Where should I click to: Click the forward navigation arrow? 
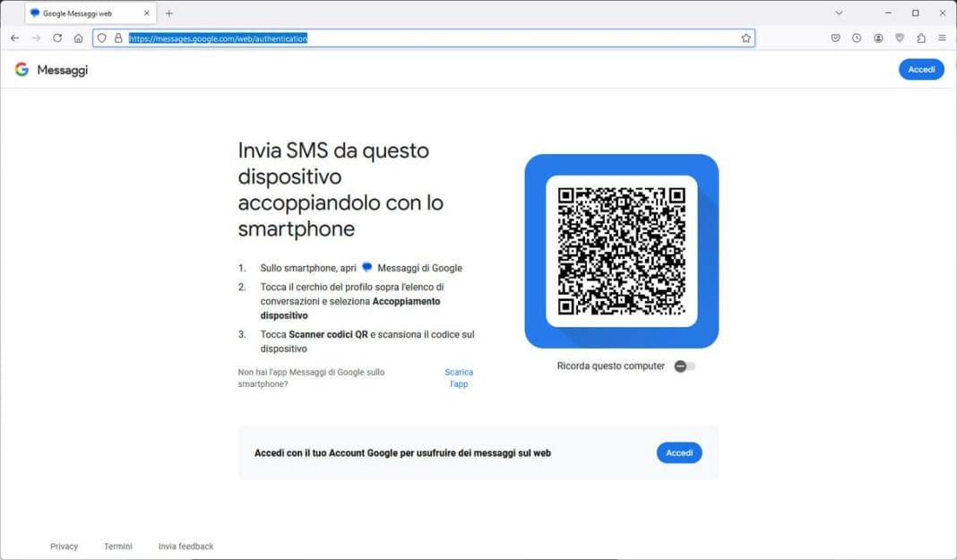coord(36,38)
